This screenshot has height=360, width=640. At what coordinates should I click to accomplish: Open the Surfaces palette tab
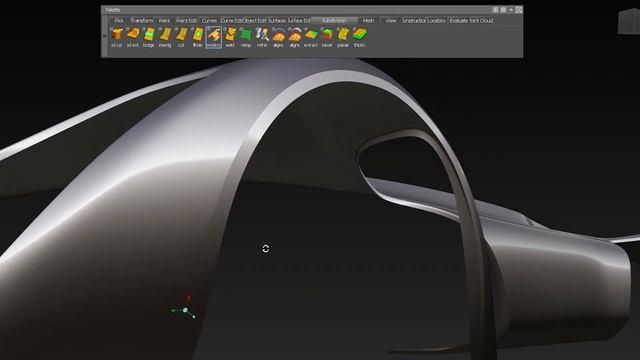click(x=277, y=20)
